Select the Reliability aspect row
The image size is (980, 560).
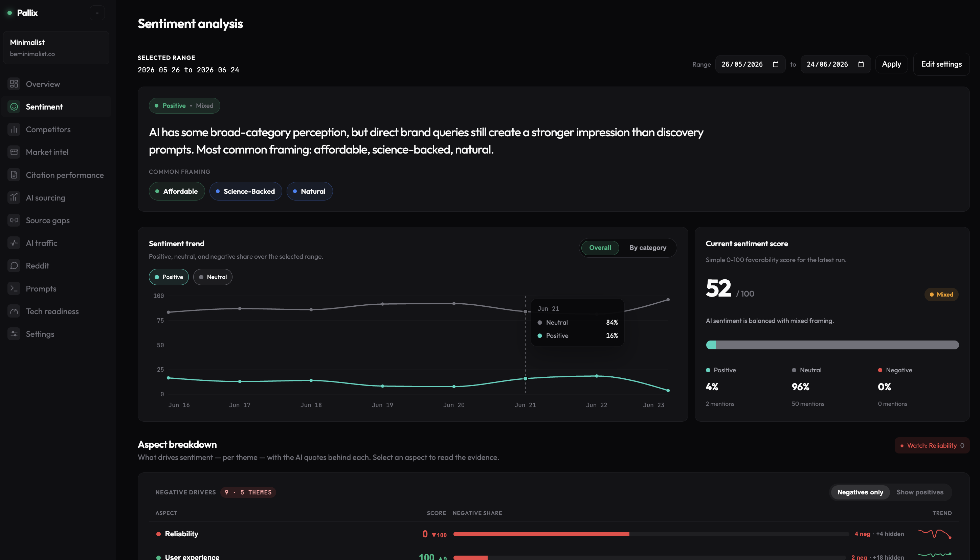click(x=553, y=534)
